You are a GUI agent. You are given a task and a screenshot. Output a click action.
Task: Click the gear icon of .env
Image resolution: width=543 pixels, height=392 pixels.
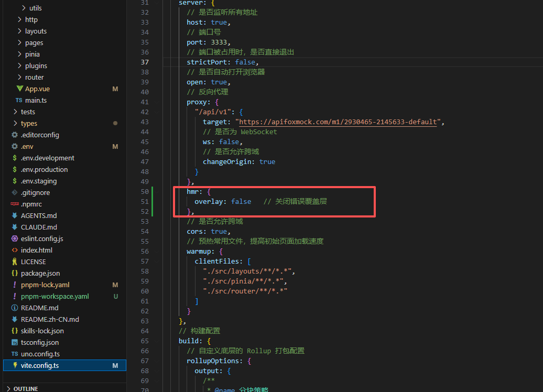pos(15,146)
